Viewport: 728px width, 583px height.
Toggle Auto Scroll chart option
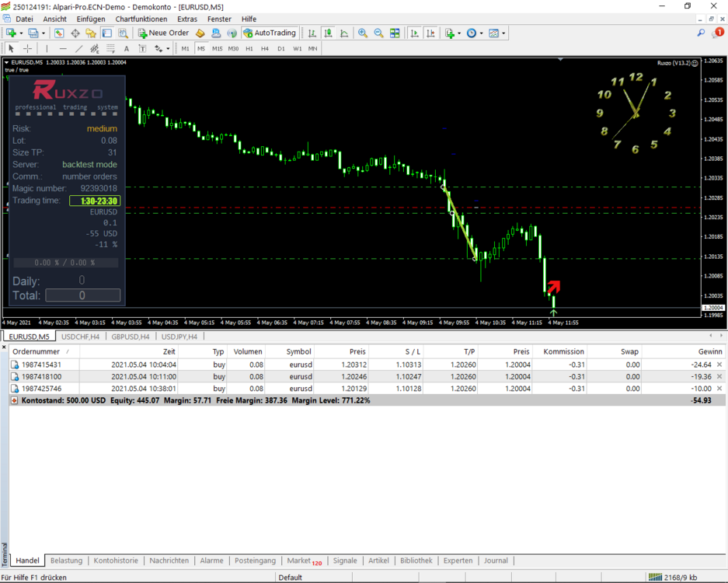tap(415, 33)
